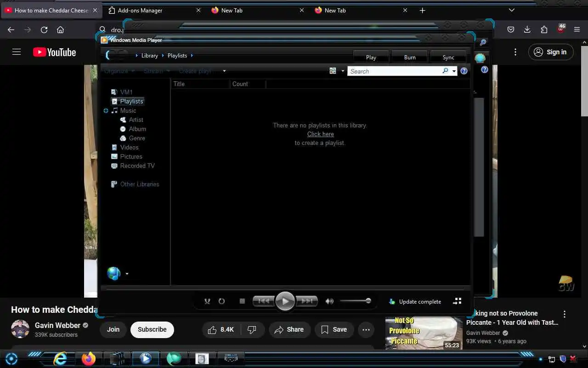Click Playlists in the breadcrumb
588x368 pixels.
[x=177, y=56]
